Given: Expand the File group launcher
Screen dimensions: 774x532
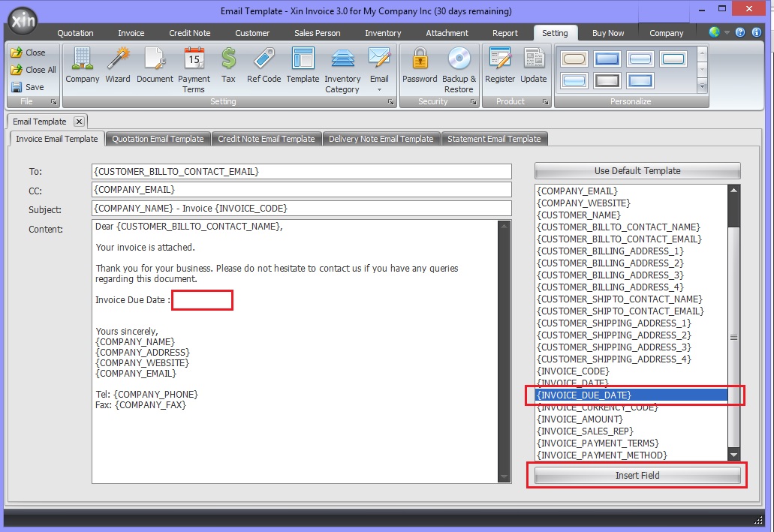Looking at the screenshot, I should (53, 101).
